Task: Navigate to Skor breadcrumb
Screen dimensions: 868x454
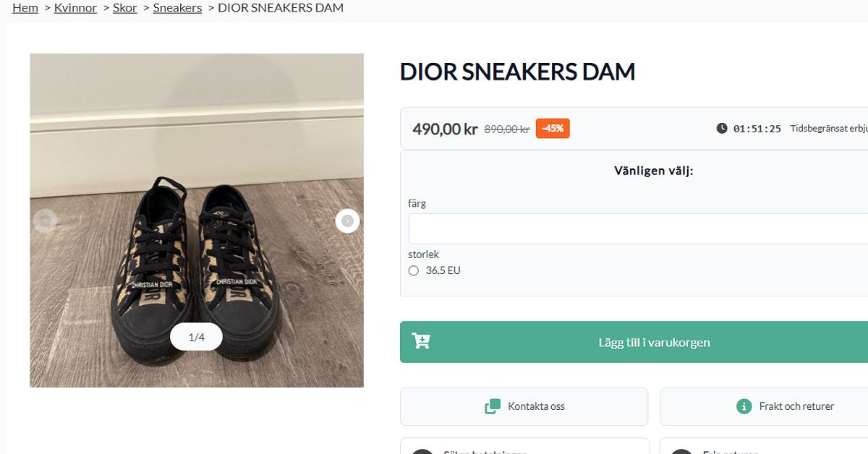Action: (125, 8)
